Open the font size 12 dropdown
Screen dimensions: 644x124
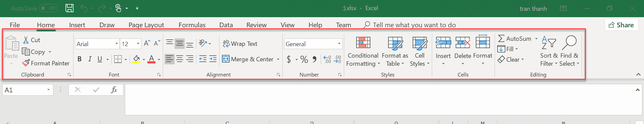pos(138,44)
